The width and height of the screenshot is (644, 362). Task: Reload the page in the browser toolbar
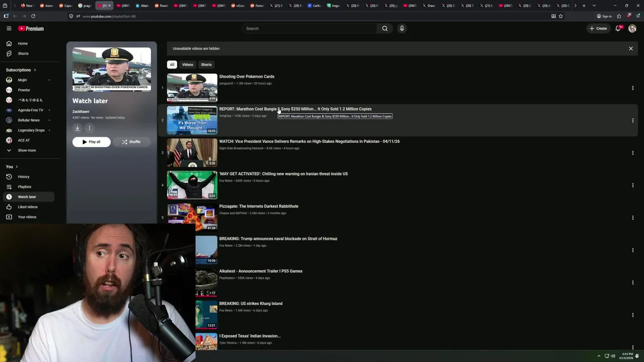[33, 16]
